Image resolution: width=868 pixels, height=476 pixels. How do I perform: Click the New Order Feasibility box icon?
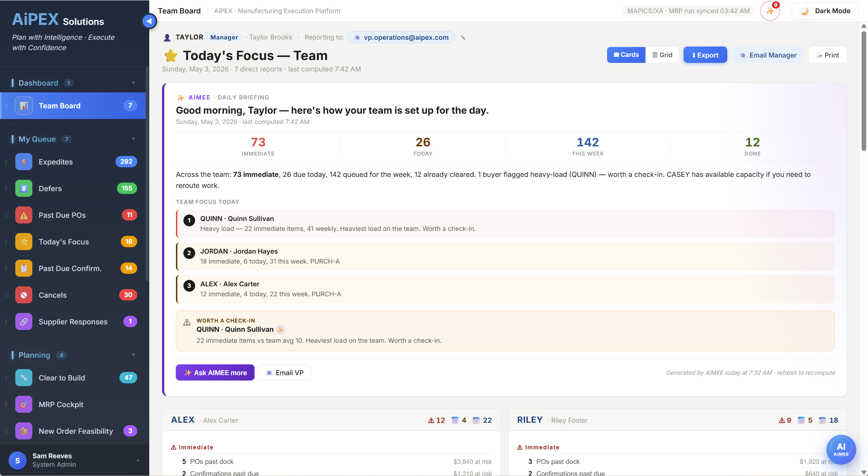pos(24,431)
